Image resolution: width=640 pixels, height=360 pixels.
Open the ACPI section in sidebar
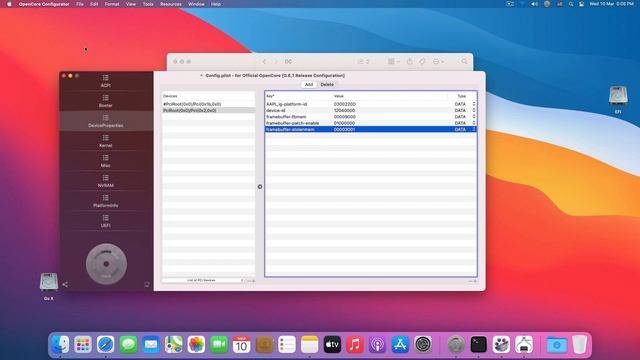pos(106,81)
